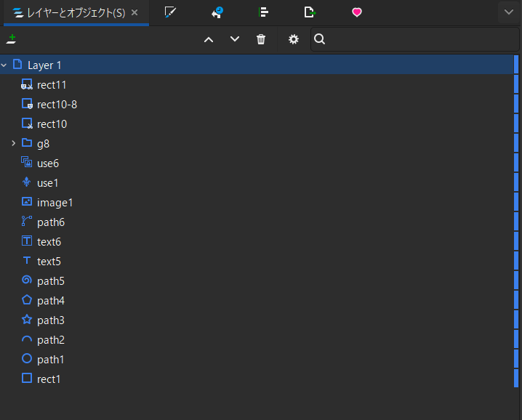
Task: Click the add new layer icon
Action: (10, 39)
